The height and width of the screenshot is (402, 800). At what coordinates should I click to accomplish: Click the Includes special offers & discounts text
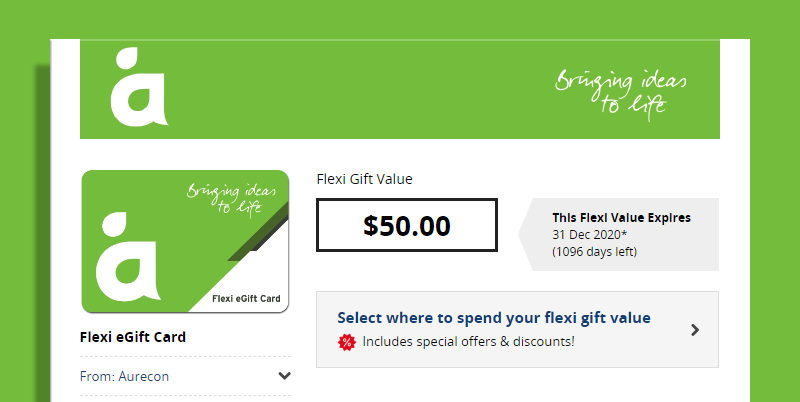tap(468, 341)
